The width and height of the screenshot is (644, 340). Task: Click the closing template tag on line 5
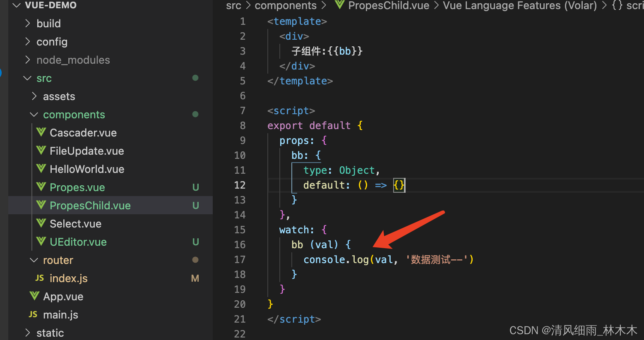point(300,81)
